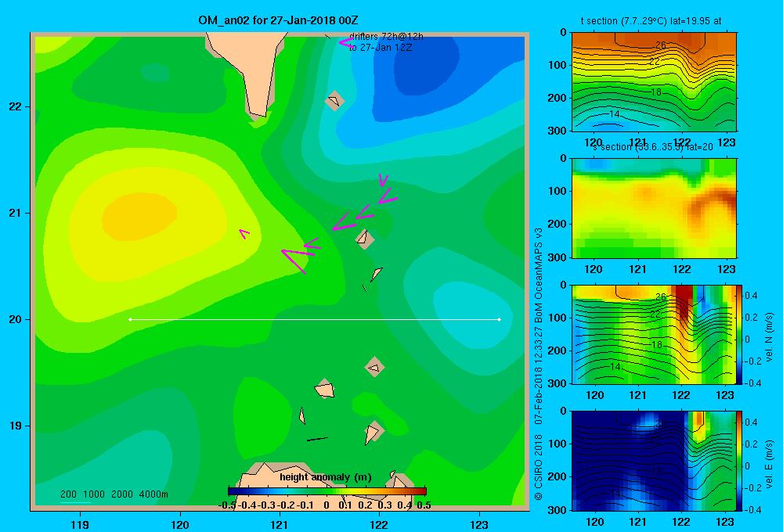783x532 pixels.
Task: Click the "0.5" maximum value on the height anomaly scale
Action: pyautogui.click(x=424, y=505)
